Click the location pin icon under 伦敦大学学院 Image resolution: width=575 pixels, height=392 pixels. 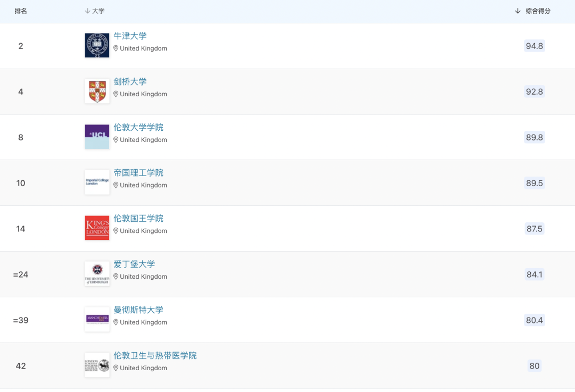(116, 140)
